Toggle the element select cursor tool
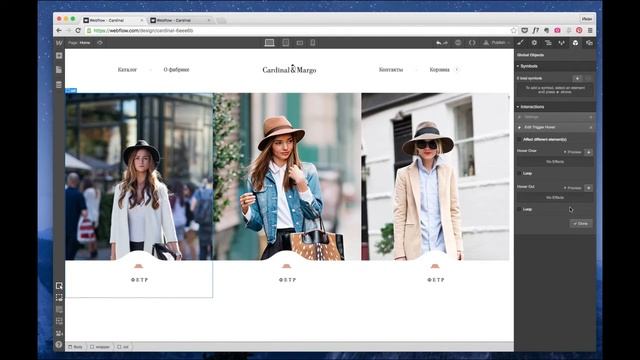The image size is (640, 360). click(59, 286)
